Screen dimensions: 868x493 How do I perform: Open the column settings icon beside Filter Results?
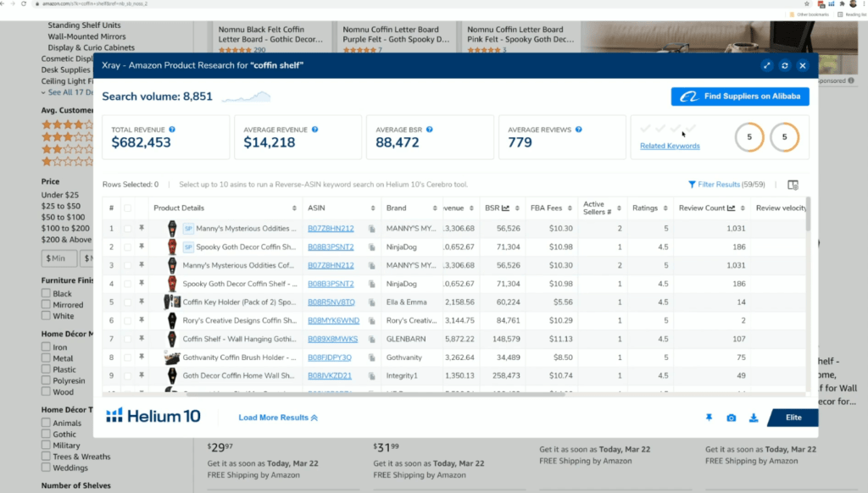793,185
